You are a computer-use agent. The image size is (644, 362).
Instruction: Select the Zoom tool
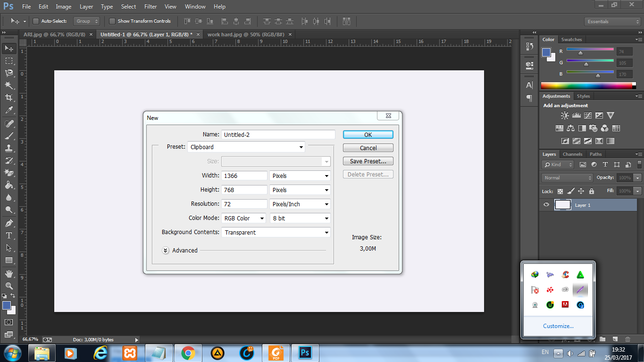click(8, 286)
